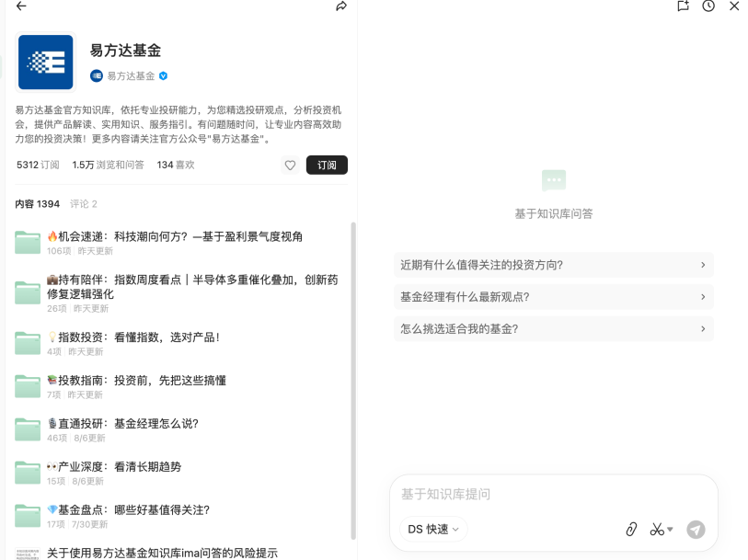Click 15项 8/6更新 metadata line
The height and width of the screenshot is (560, 748).
[x=75, y=481]
